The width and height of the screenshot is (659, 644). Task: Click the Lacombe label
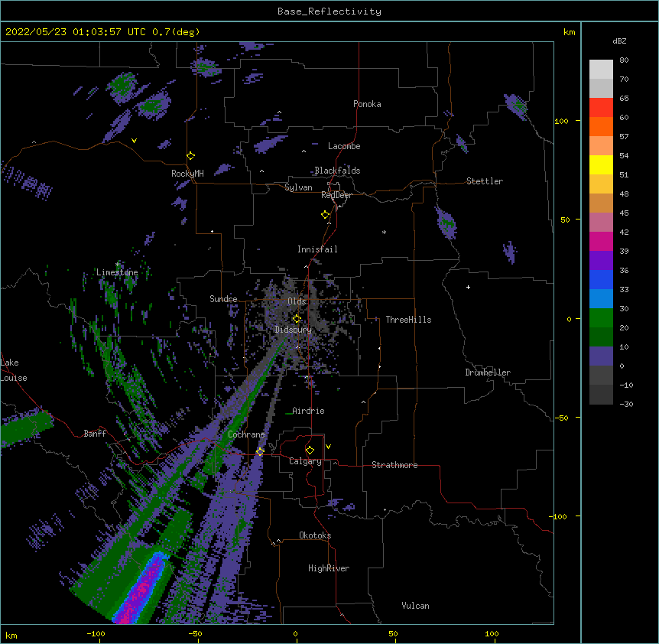point(344,146)
